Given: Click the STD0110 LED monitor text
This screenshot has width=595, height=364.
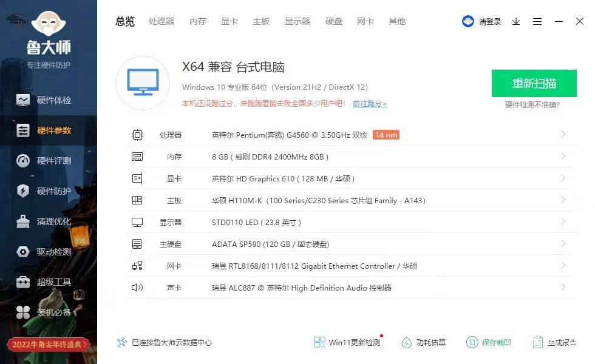Looking at the screenshot, I should [256, 223].
